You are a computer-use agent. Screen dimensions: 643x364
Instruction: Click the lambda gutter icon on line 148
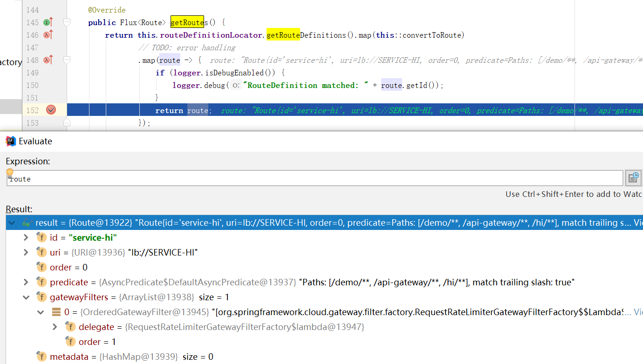coord(48,60)
